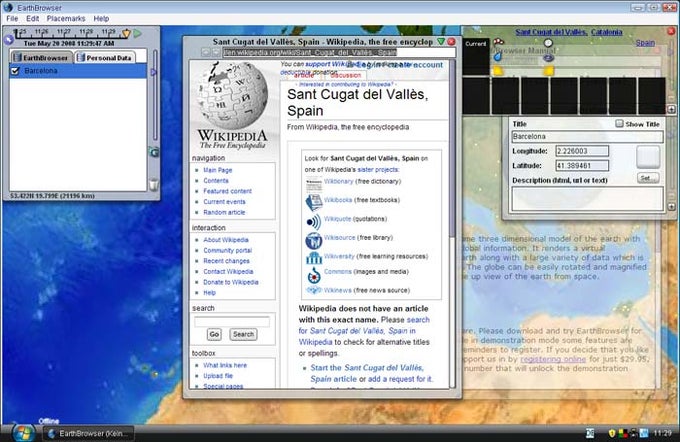Click the Set... button
The height and width of the screenshot is (442, 680).
coord(648,178)
